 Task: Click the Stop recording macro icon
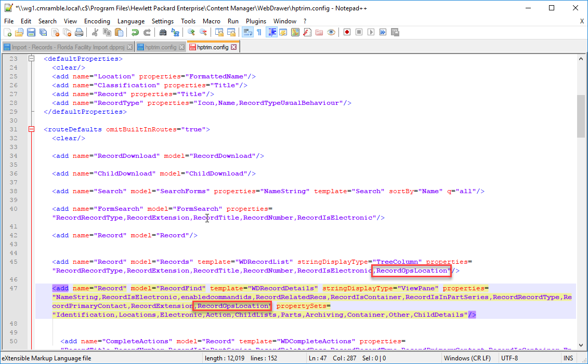coord(359,33)
